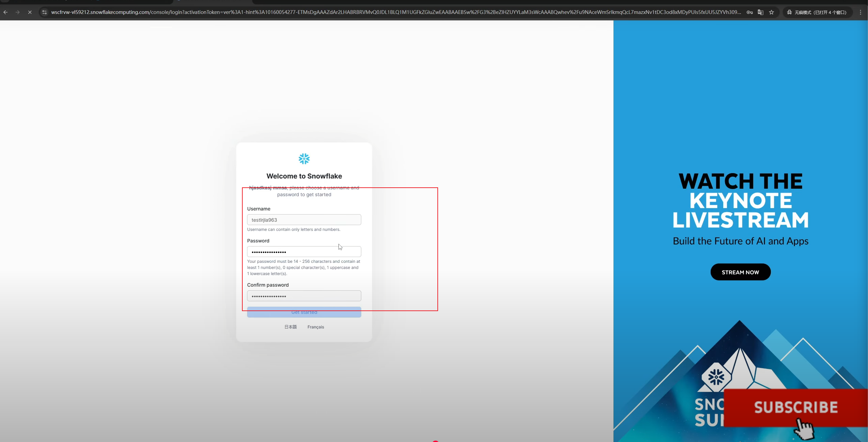The image size is (868, 442).
Task: Click the Confirm password label
Action: [x=268, y=285]
